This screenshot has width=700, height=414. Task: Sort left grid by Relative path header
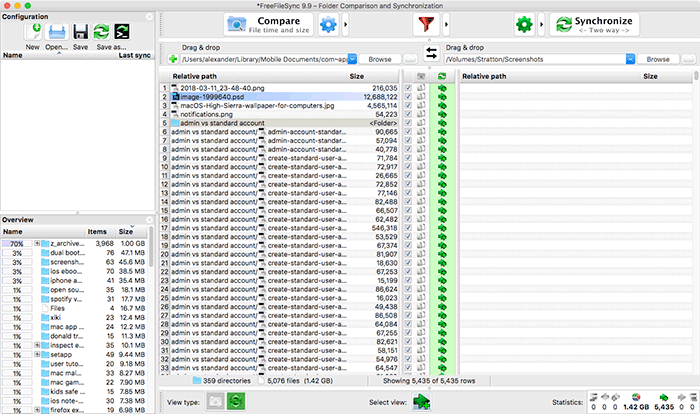tap(258, 76)
